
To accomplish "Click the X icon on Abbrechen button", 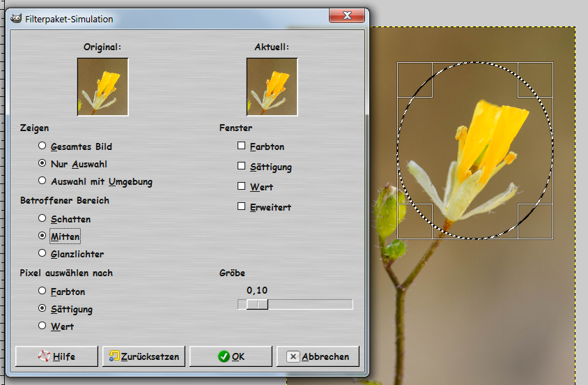I will 293,356.
